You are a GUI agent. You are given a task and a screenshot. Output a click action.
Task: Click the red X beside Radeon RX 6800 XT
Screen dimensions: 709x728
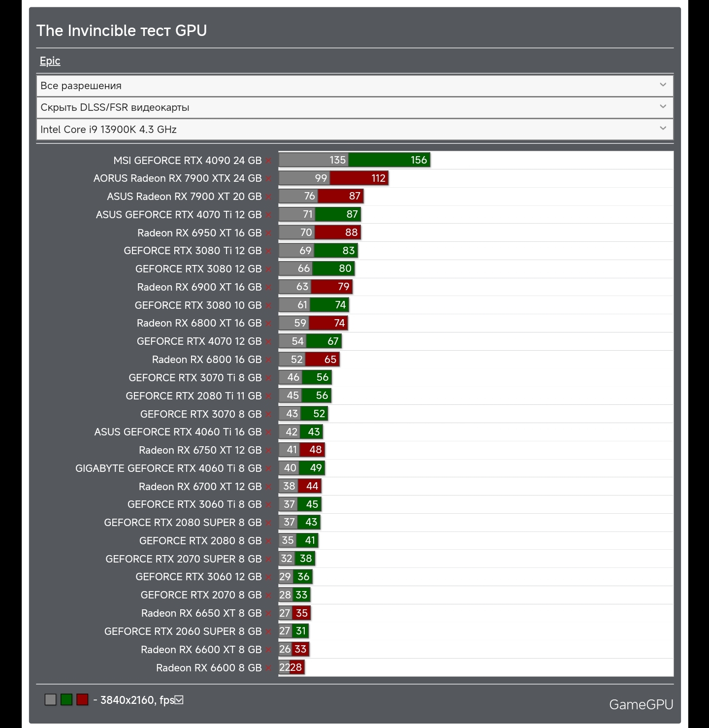coord(268,324)
